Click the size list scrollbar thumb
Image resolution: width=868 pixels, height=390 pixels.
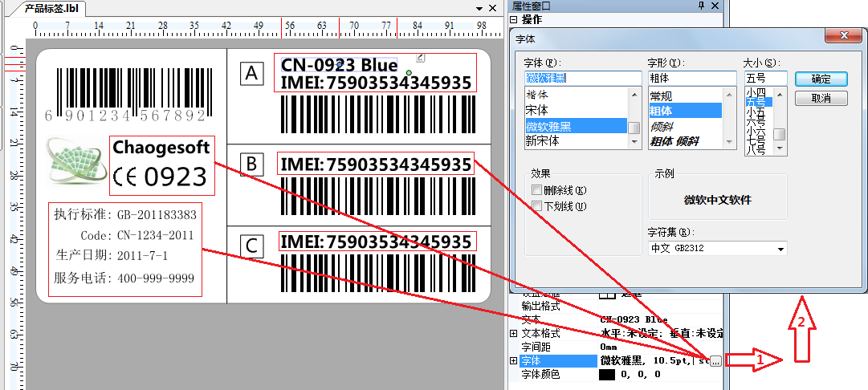point(780,134)
